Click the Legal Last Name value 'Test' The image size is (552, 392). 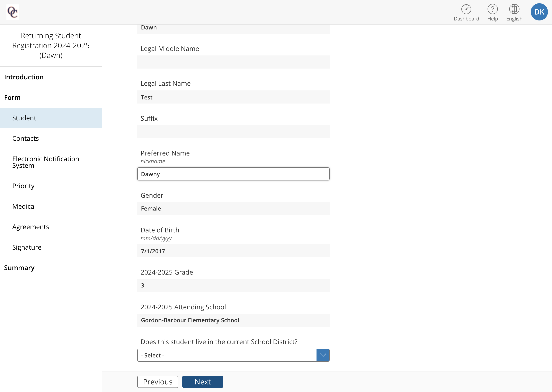click(x=147, y=97)
